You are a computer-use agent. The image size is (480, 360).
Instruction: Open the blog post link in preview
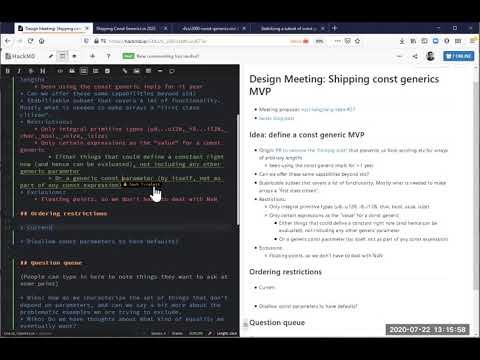point(276,118)
